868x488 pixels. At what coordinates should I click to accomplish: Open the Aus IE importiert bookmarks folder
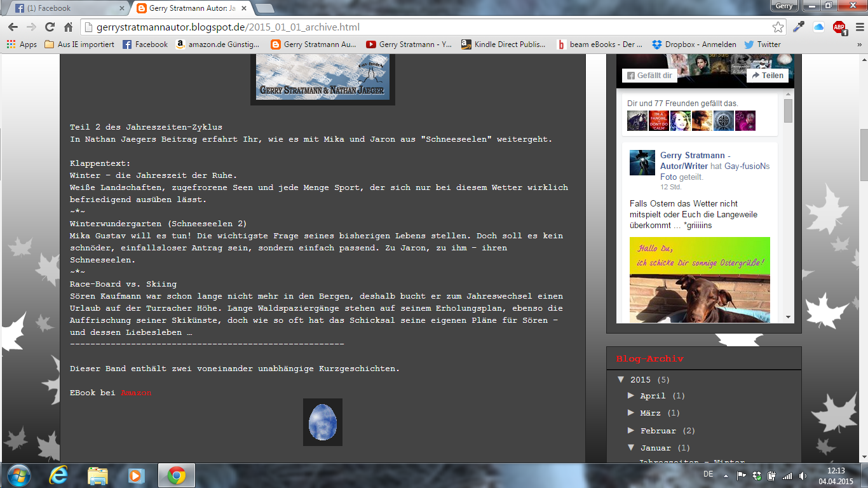[x=79, y=44]
